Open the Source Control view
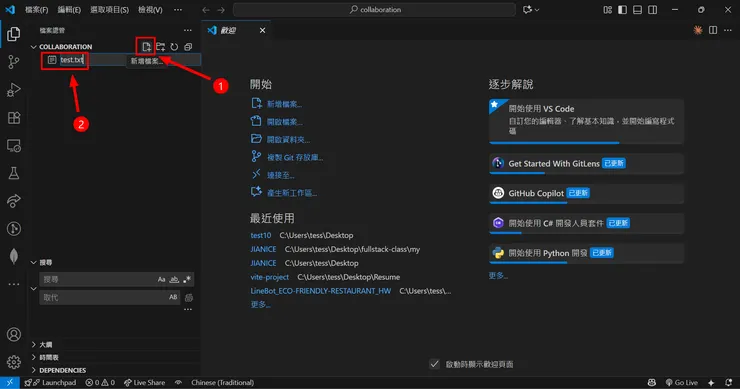740x389 pixels. [x=14, y=62]
